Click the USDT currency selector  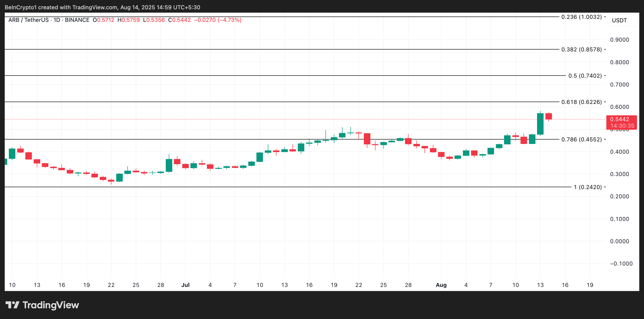point(619,20)
